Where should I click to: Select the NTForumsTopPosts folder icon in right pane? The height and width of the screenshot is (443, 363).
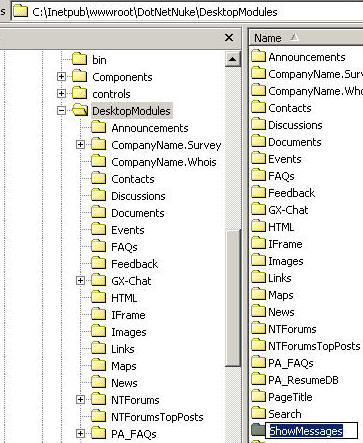tap(258, 345)
